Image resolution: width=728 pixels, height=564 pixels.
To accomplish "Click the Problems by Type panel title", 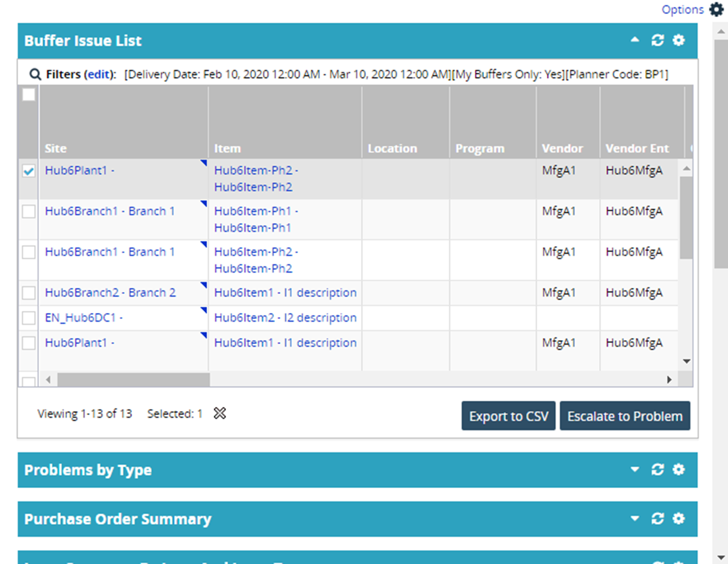I will [88, 470].
